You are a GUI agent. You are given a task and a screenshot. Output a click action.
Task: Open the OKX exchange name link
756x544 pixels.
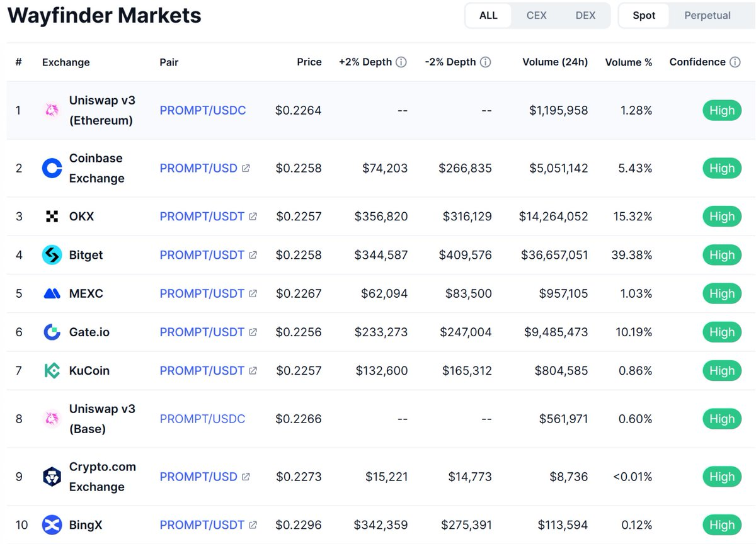click(81, 217)
